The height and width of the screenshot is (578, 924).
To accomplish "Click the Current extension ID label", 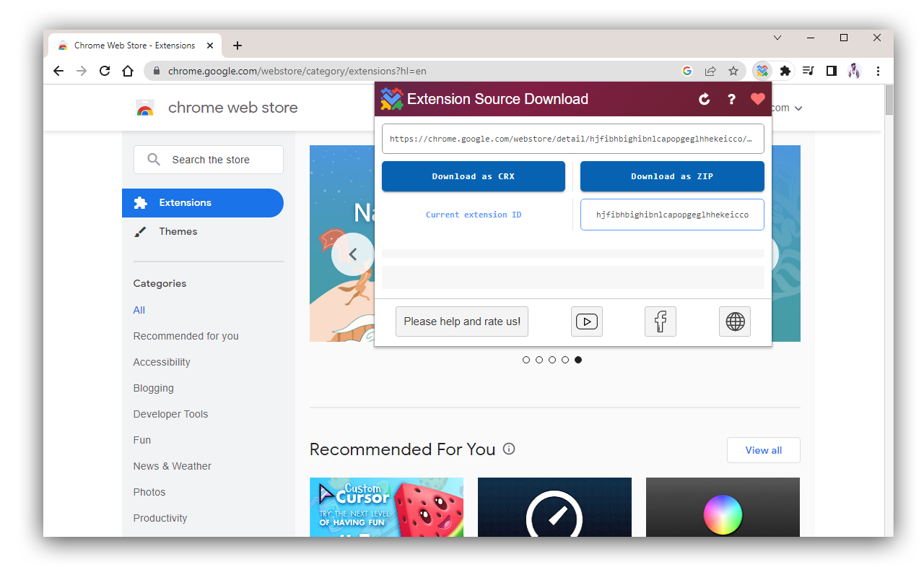I will [x=474, y=215].
